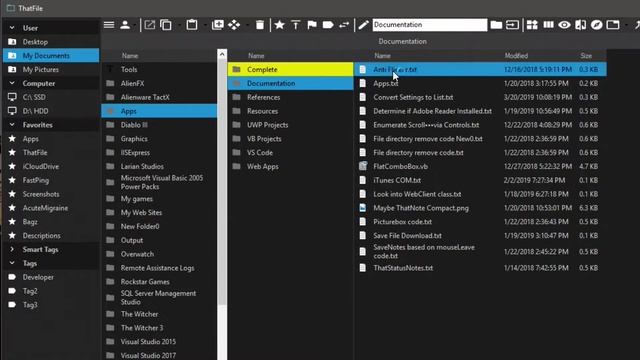Select the Alienware TactX folder
640x360 pixels.
(x=159, y=97)
